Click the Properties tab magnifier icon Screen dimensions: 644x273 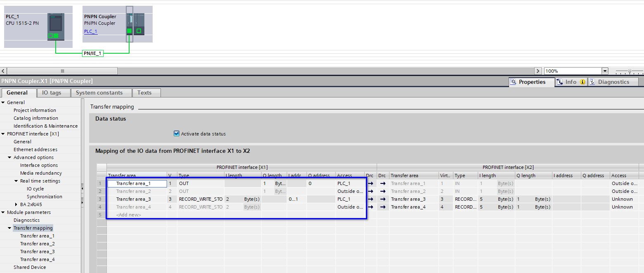click(513, 82)
